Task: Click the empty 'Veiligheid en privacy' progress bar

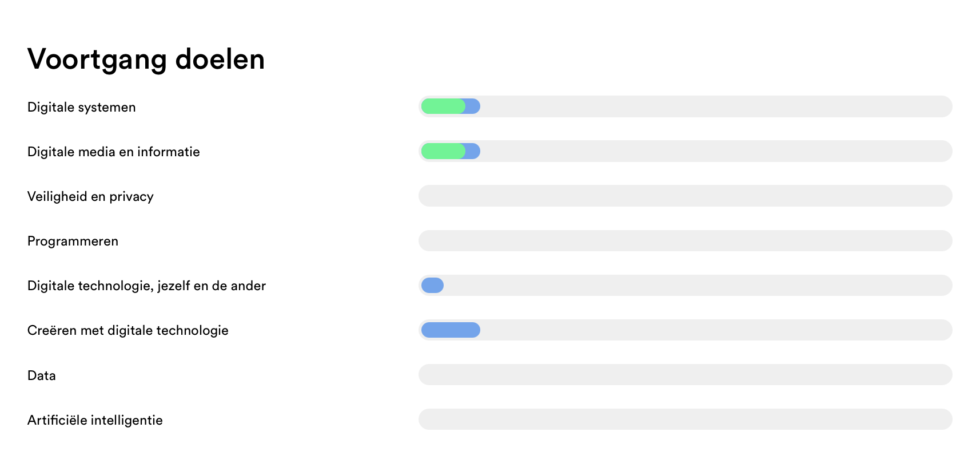Action: [x=686, y=195]
